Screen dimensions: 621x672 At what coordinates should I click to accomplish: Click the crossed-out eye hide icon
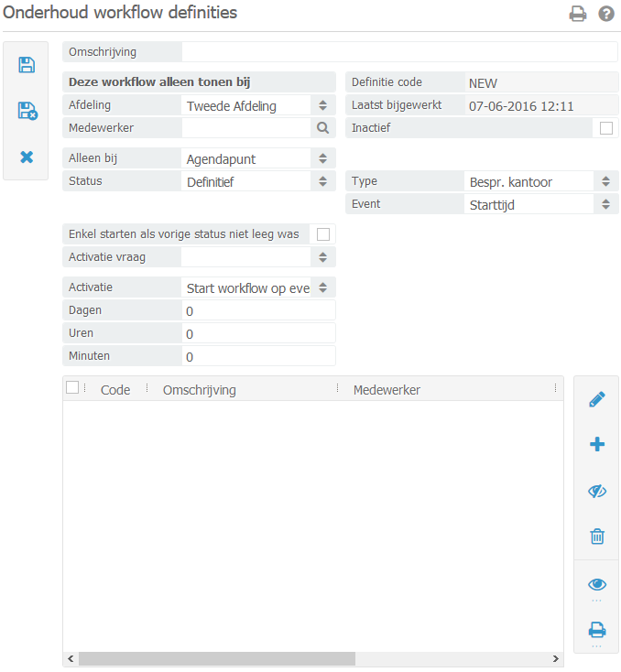pos(597,492)
